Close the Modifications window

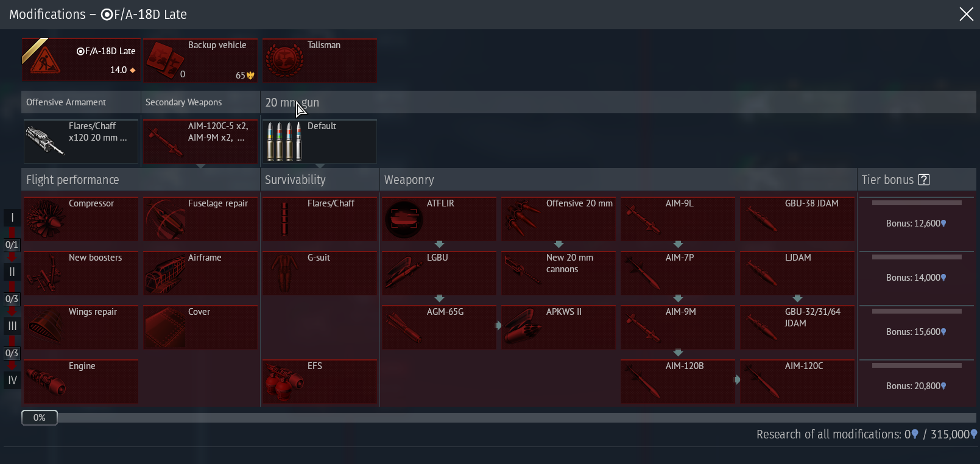(x=966, y=14)
